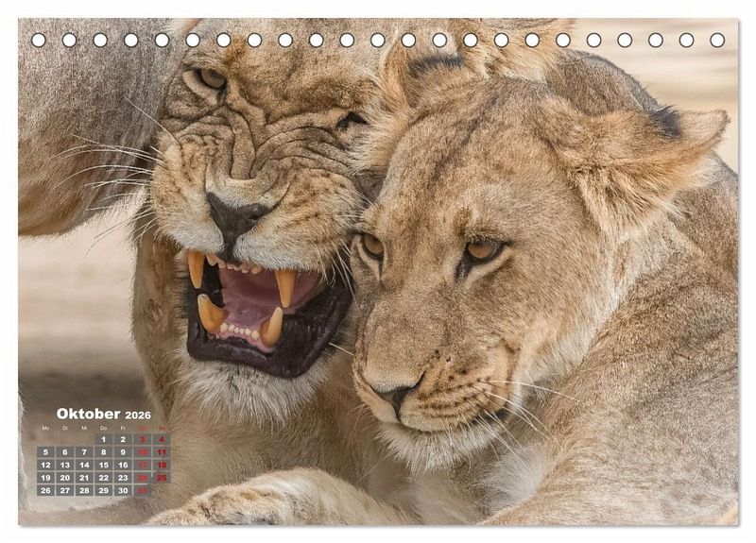
Task: Click the red Sunday date 4
Action: tap(162, 439)
